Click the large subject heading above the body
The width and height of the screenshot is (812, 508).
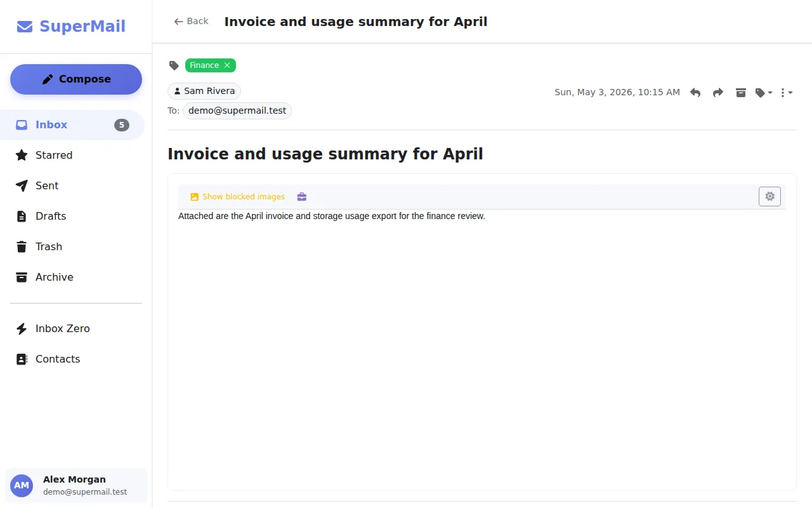(x=325, y=154)
